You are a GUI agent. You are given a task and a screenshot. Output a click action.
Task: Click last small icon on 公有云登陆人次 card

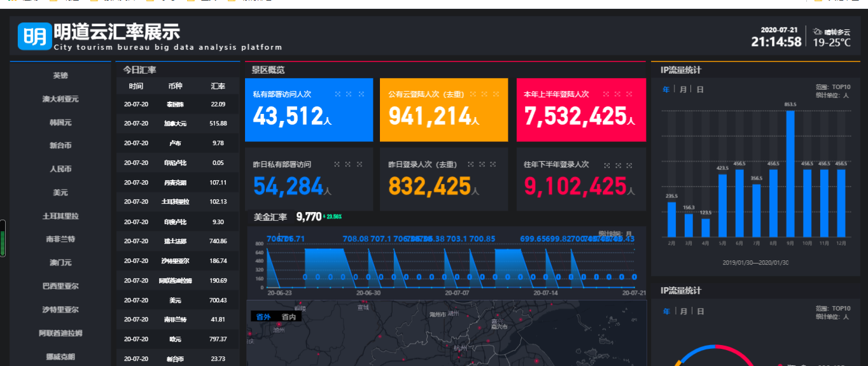(x=496, y=94)
